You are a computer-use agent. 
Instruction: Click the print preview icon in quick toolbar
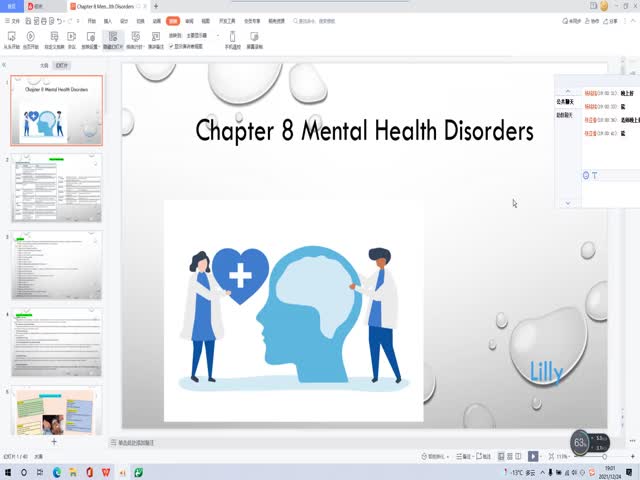(51, 21)
